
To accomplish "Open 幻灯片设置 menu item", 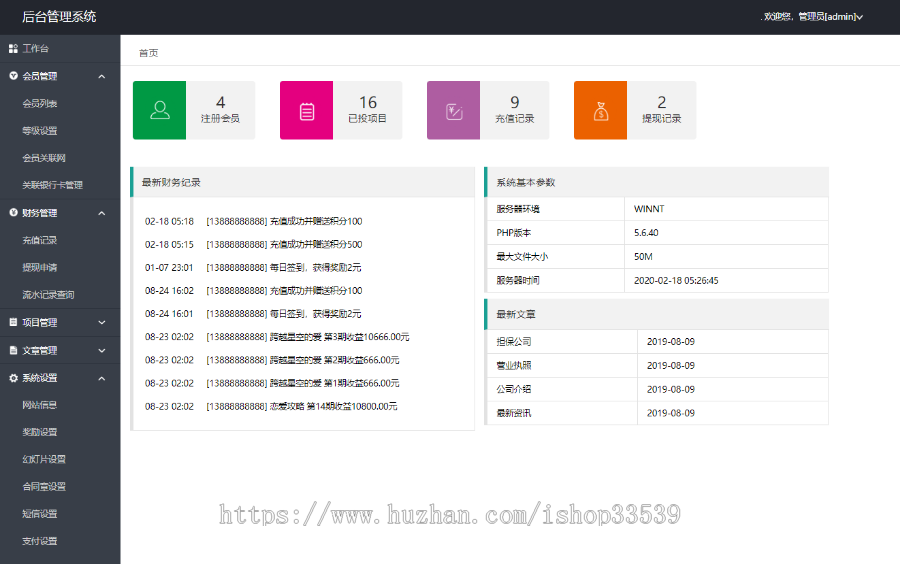I will coord(44,459).
